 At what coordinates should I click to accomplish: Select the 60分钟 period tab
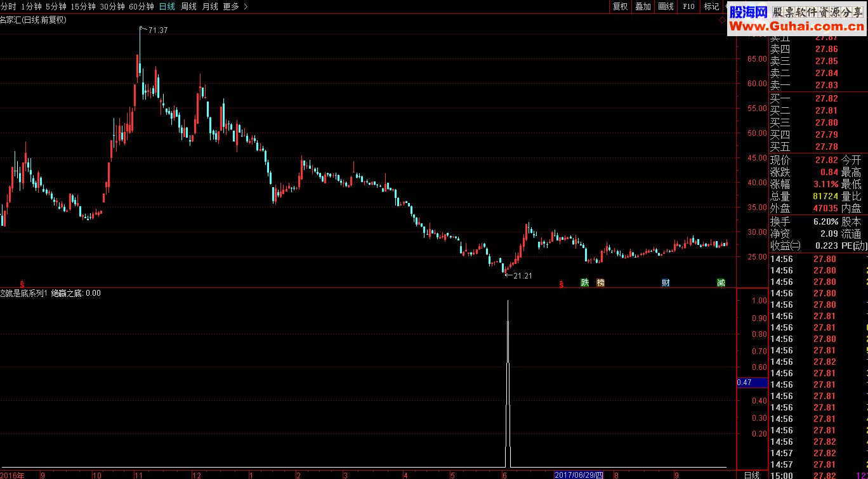coord(141,6)
